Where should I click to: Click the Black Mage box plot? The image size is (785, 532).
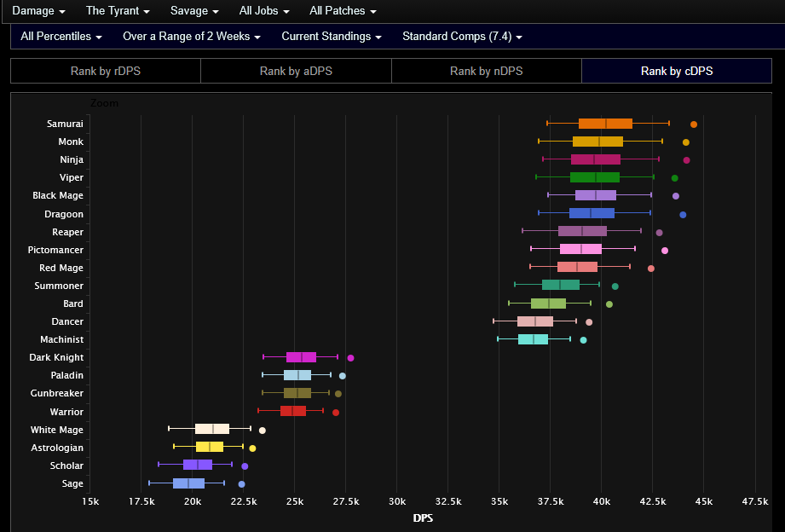(596, 195)
